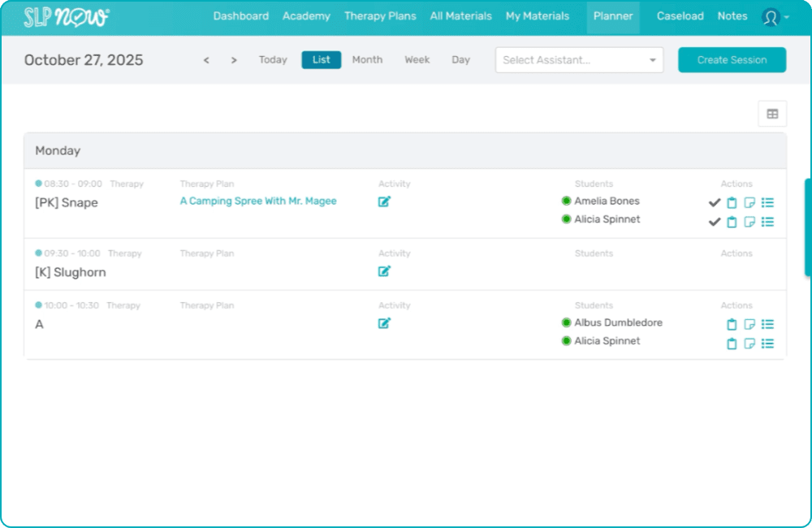Switch planner to Day view
Image resolution: width=812 pixels, height=528 pixels.
coord(460,59)
